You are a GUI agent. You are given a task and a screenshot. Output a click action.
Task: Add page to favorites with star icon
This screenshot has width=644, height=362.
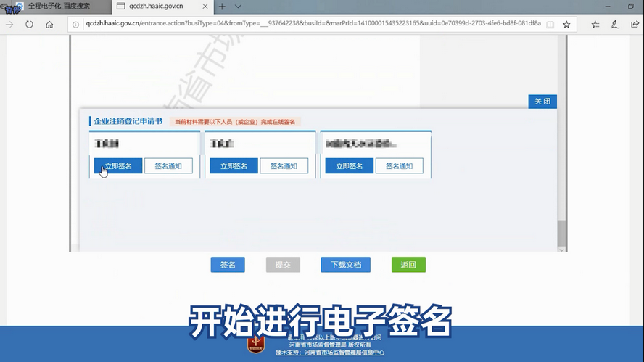[566, 25]
